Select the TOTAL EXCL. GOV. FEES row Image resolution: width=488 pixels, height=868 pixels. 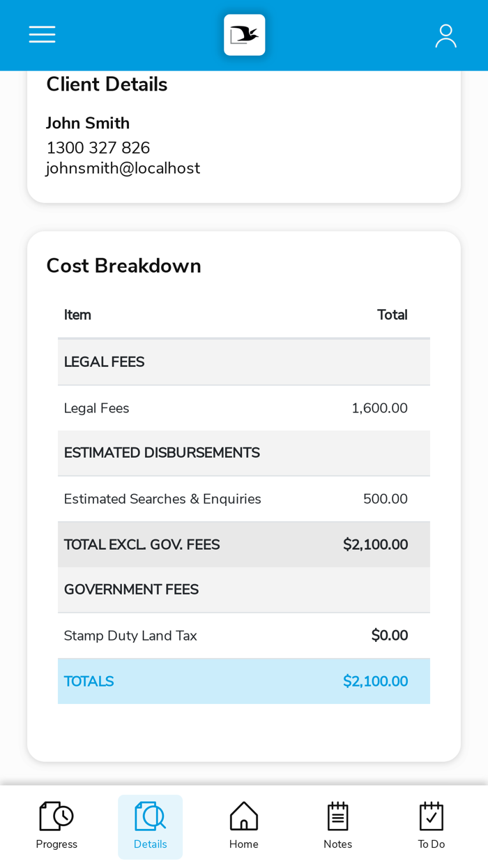click(243, 544)
